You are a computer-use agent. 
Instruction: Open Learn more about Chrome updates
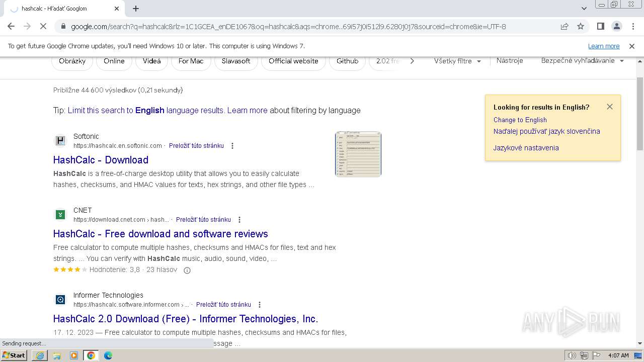click(604, 46)
